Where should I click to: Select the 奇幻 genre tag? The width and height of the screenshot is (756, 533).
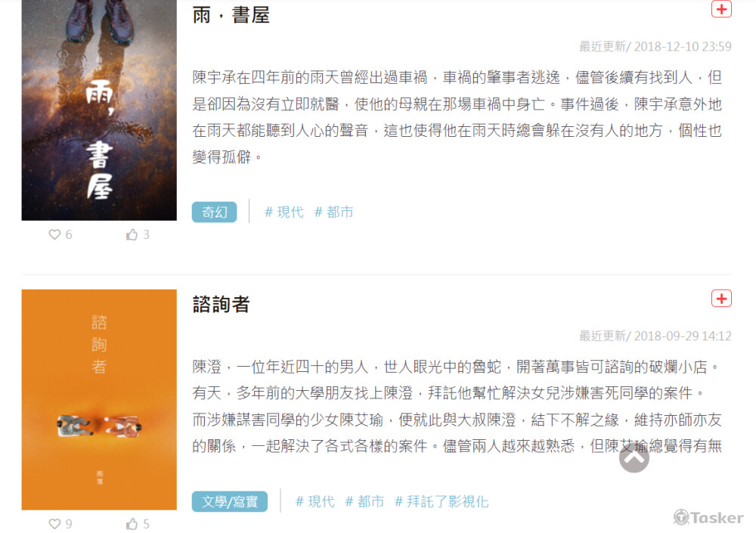pos(215,212)
